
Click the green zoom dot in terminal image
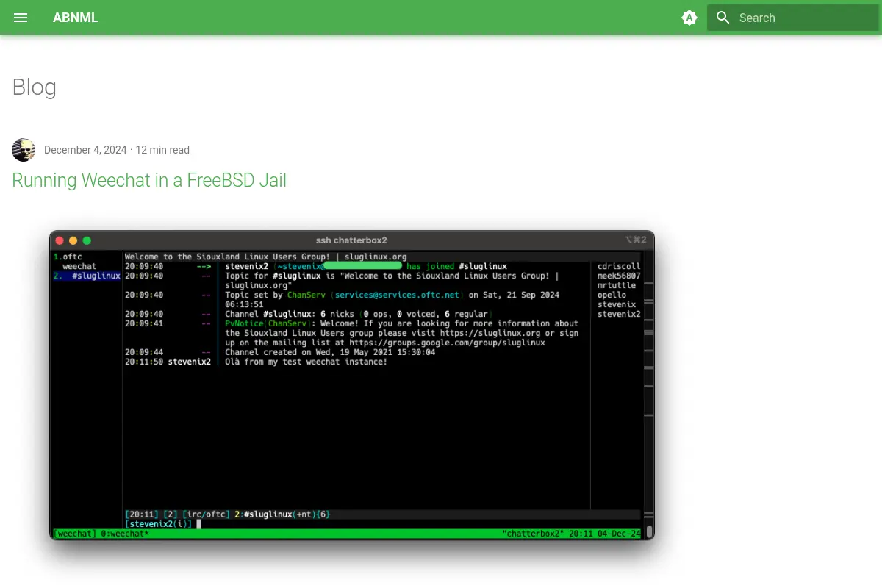(87, 240)
